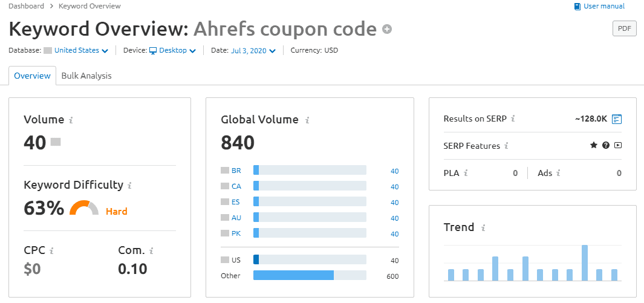Click the Currency: USD label
This screenshot has width=644, height=303.
tap(314, 51)
